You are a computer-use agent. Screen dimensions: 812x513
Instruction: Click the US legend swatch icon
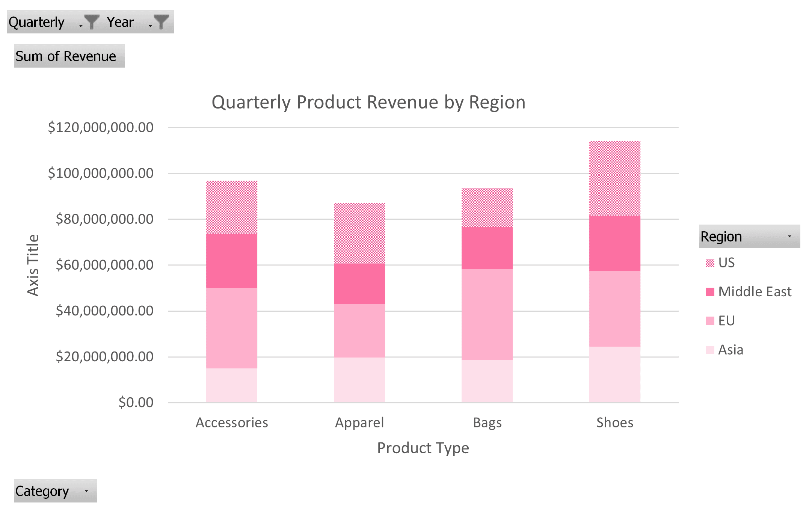tap(710, 263)
